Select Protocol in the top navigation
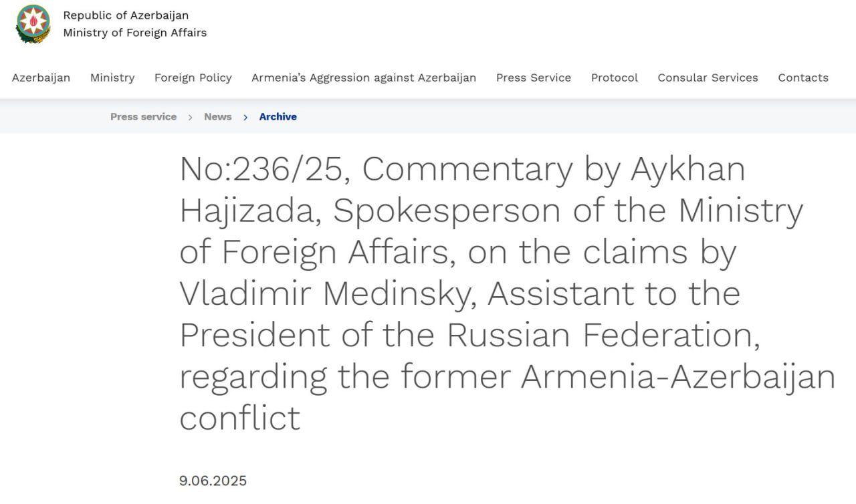This screenshot has width=856, height=504. click(x=615, y=78)
